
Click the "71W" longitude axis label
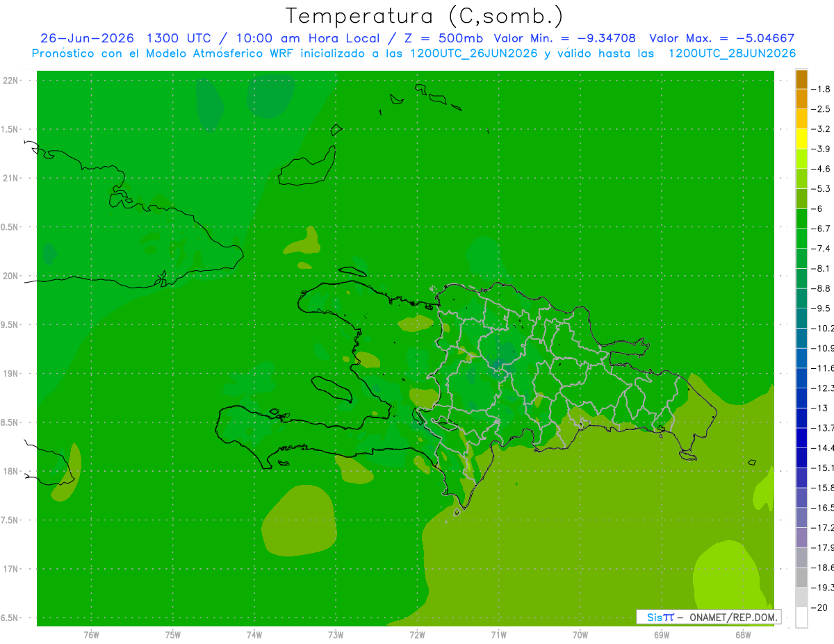point(498,634)
